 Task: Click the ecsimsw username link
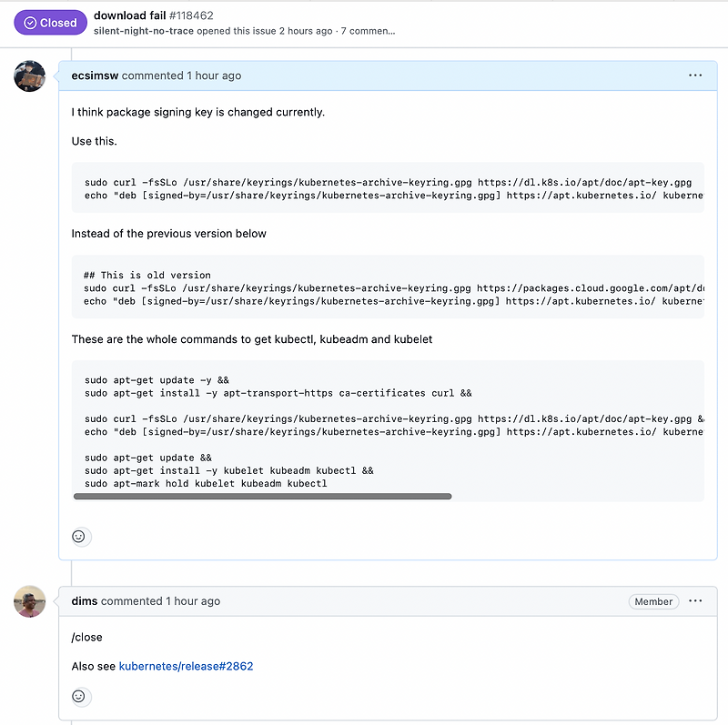tap(94, 76)
